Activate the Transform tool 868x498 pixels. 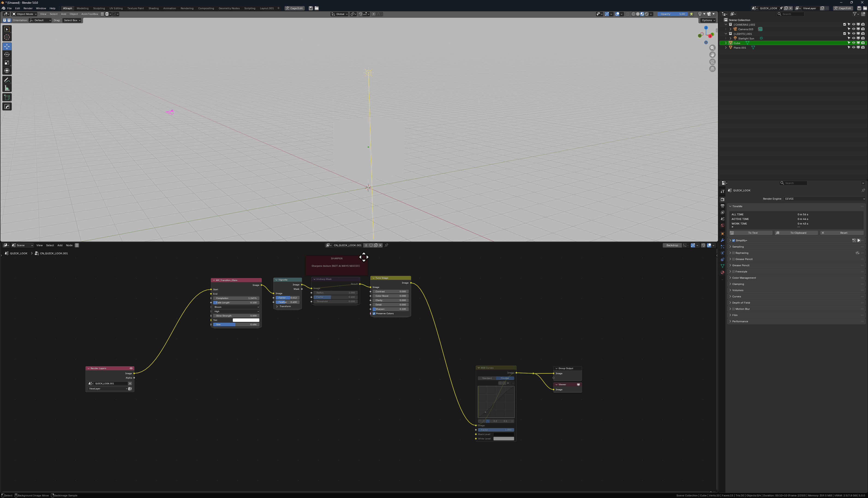tap(7, 71)
